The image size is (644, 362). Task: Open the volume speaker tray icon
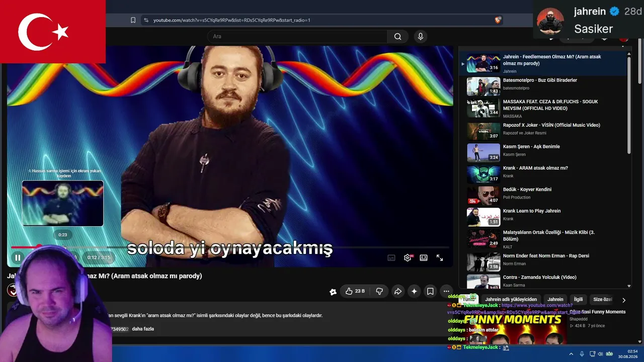600,353
